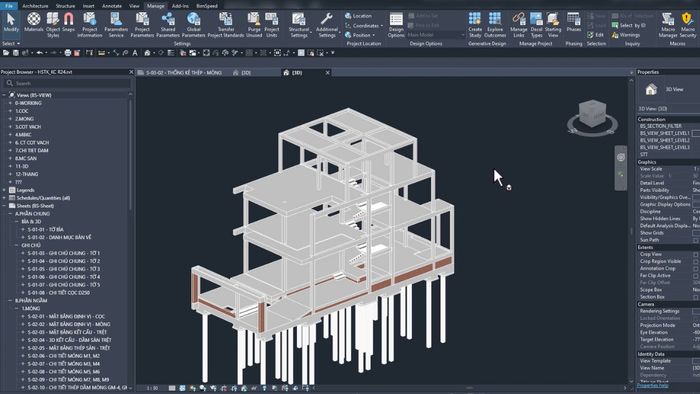Open Project Units settings

tap(271, 25)
